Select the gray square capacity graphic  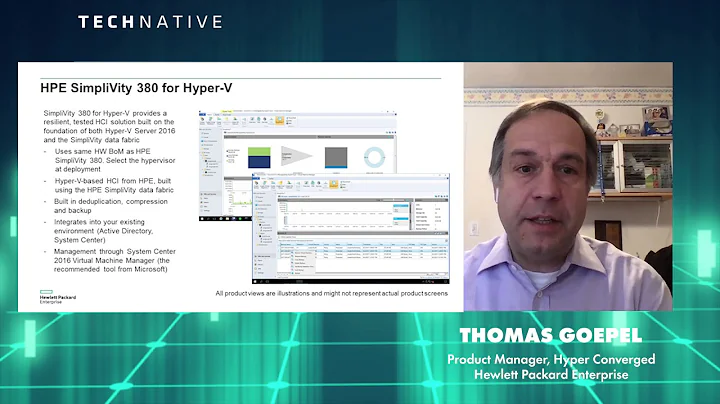tap(336, 157)
